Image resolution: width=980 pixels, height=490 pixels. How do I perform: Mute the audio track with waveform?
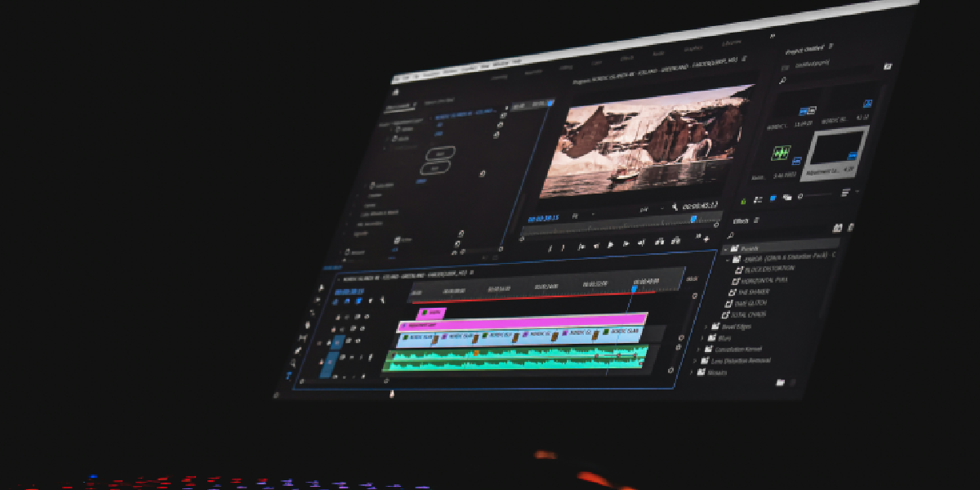(352, 357)
